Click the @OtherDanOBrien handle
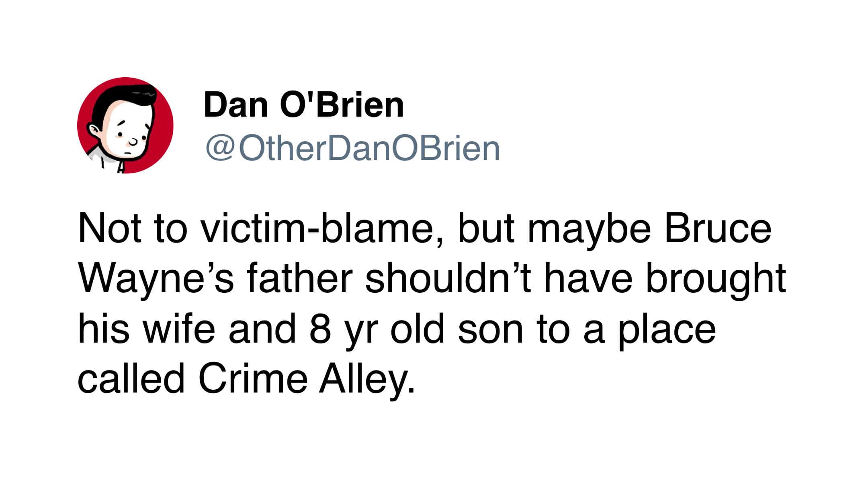The height and width of the screenshot is (481, 868). pyautogui.click(x=352, y=148)
